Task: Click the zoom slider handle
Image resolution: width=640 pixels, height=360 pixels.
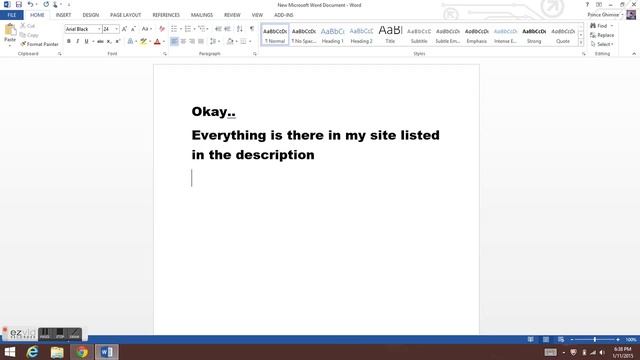Action: pos(595,340)
